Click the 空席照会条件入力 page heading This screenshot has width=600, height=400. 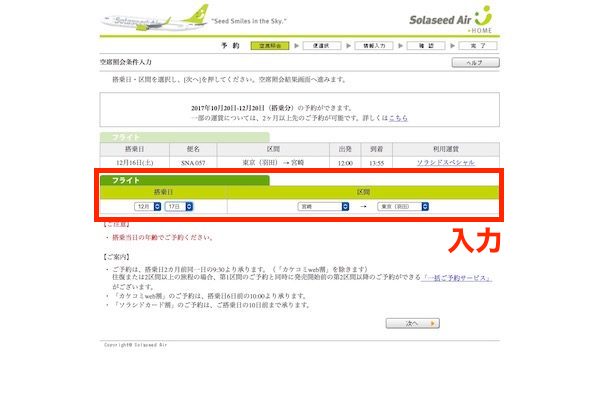pos(126,62)
